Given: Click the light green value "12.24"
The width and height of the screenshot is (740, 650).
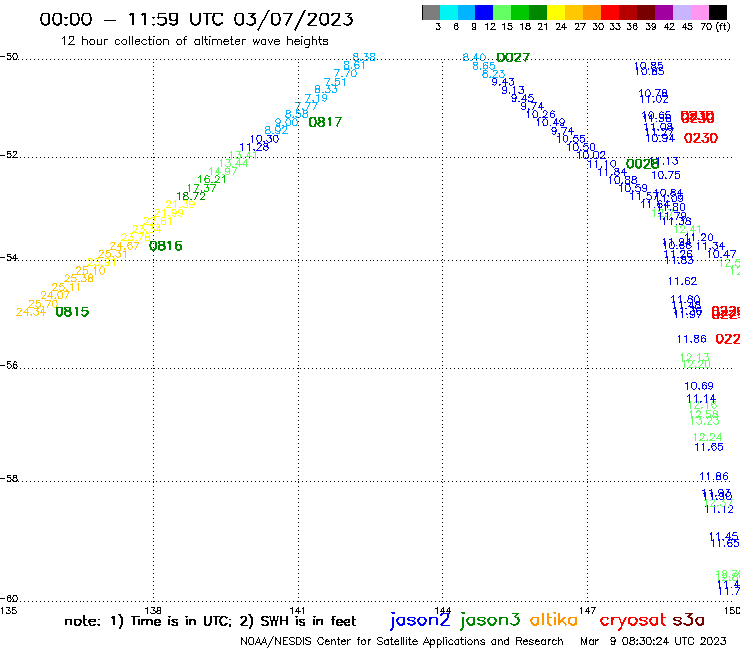Looking at the screenshot, I should tap(707, 438).
